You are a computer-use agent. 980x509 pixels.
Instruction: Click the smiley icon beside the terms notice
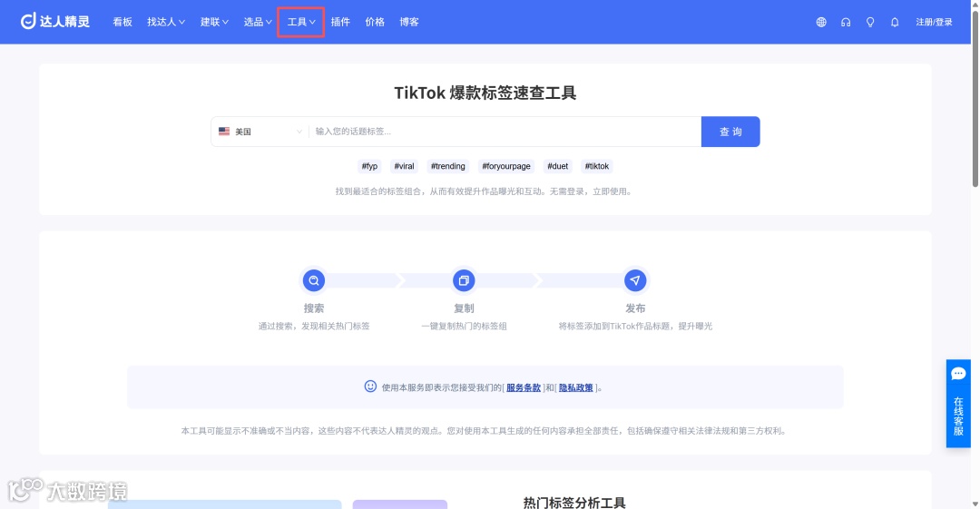370,387
